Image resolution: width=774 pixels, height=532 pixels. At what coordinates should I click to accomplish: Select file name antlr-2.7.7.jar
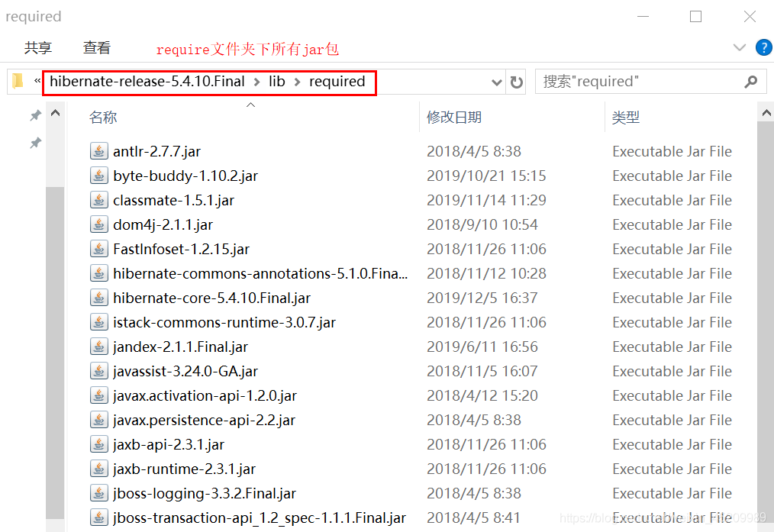[157, 151]
